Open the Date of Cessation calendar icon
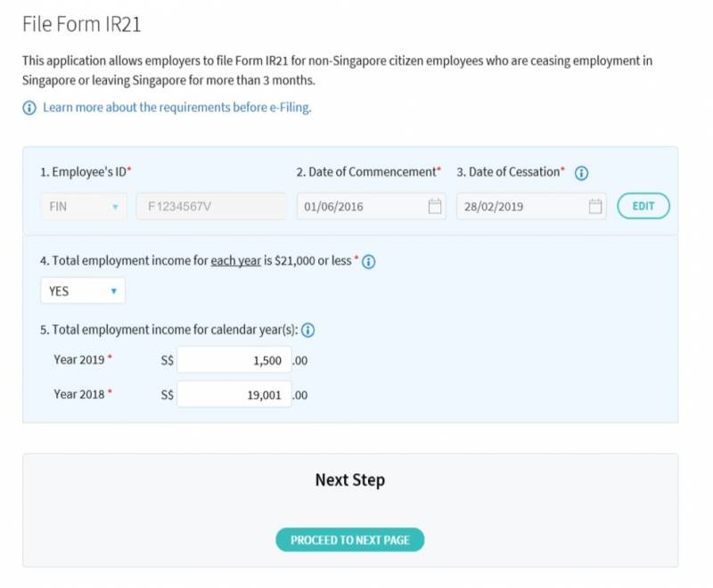 click(595, 207)
